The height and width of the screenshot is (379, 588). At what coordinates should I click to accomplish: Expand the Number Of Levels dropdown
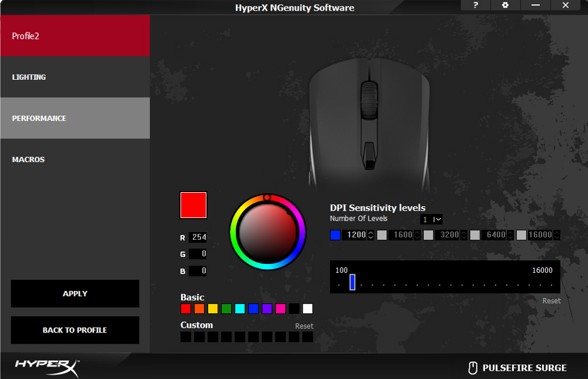[x=431, y=219]
